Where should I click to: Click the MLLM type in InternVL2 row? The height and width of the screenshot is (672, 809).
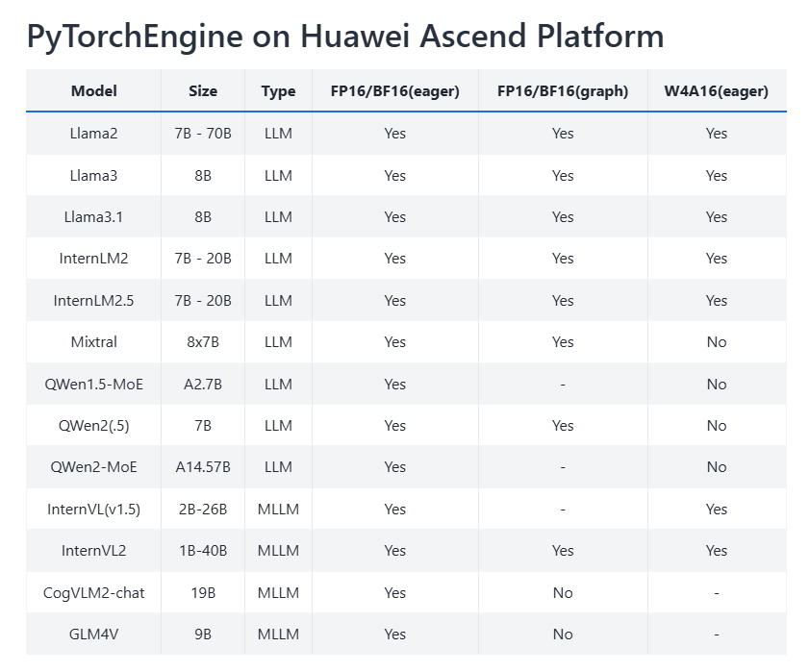coord(278,550)
